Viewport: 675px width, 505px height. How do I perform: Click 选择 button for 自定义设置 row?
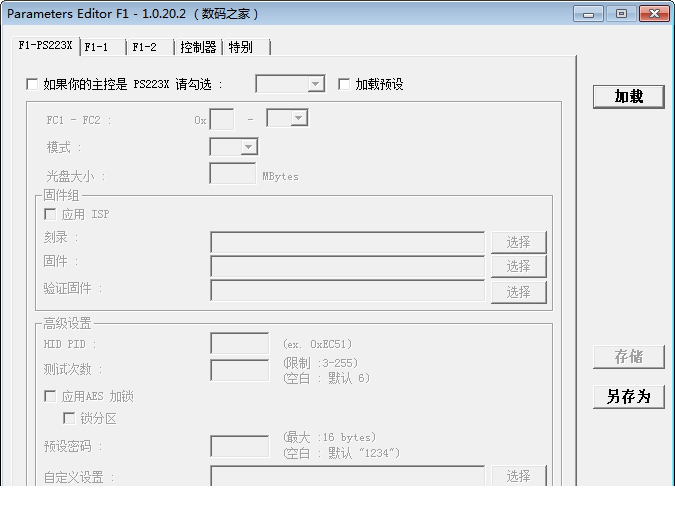(519, 476)
